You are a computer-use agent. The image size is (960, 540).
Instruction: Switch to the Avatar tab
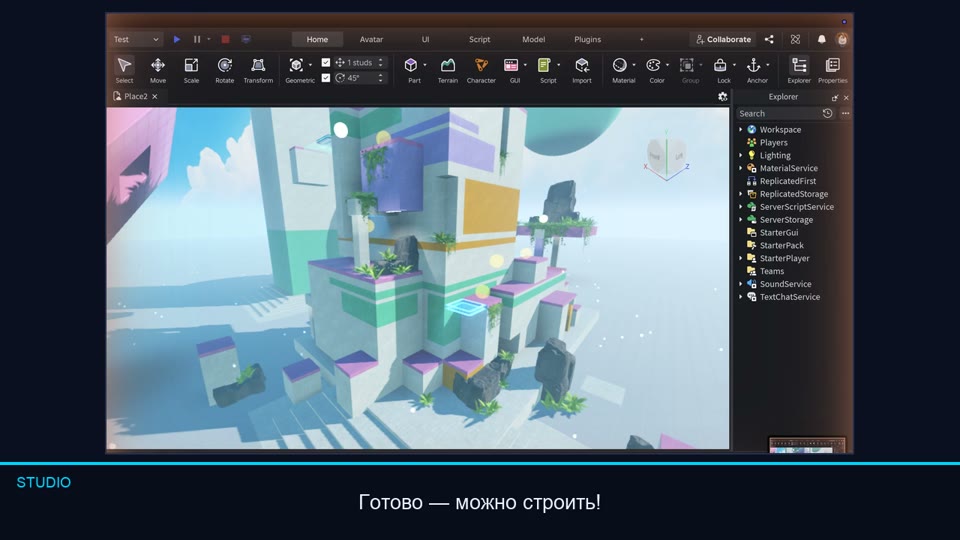click(371, 39)
